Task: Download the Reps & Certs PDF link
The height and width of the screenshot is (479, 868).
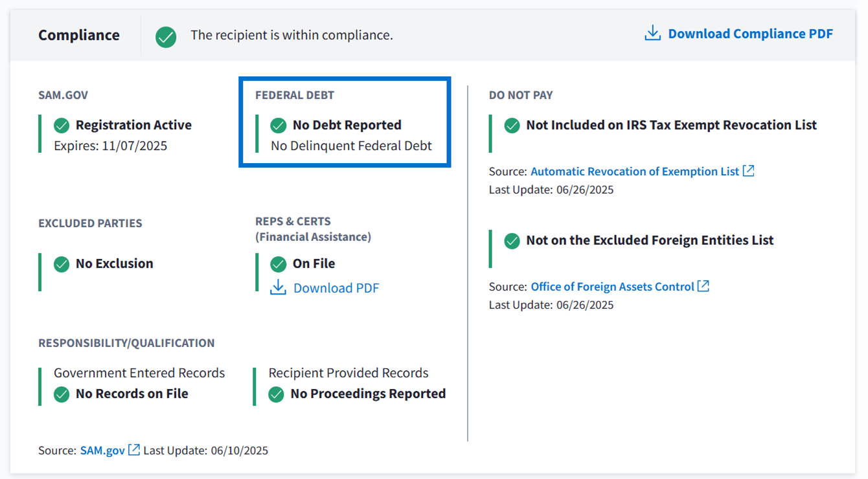Action: tap(336, 288)
